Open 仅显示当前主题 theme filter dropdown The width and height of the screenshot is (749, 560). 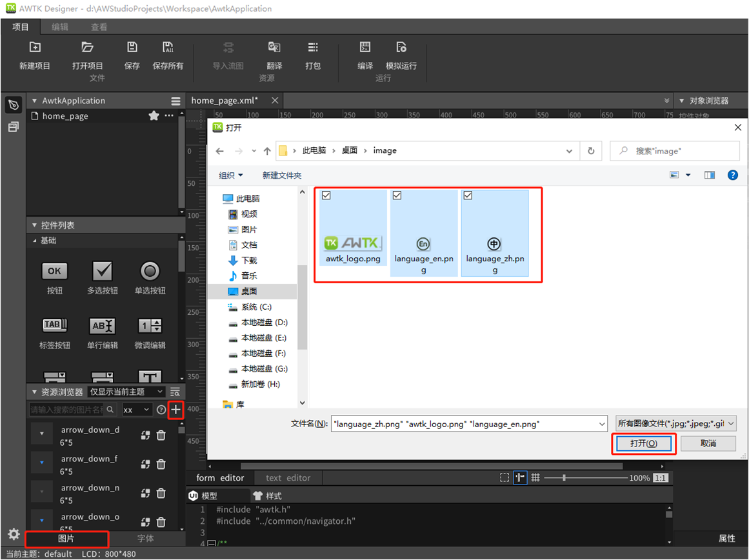point(127,392)
